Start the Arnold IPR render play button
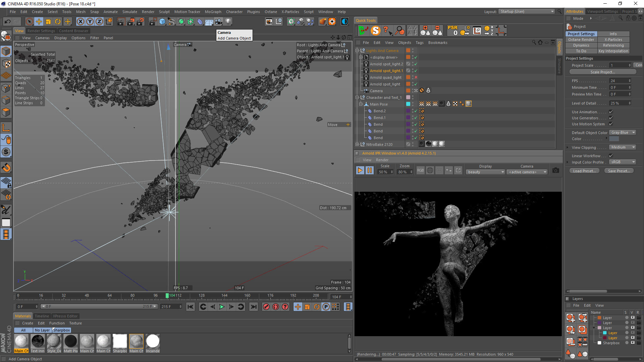644x362 pixels. click(360, 170)
